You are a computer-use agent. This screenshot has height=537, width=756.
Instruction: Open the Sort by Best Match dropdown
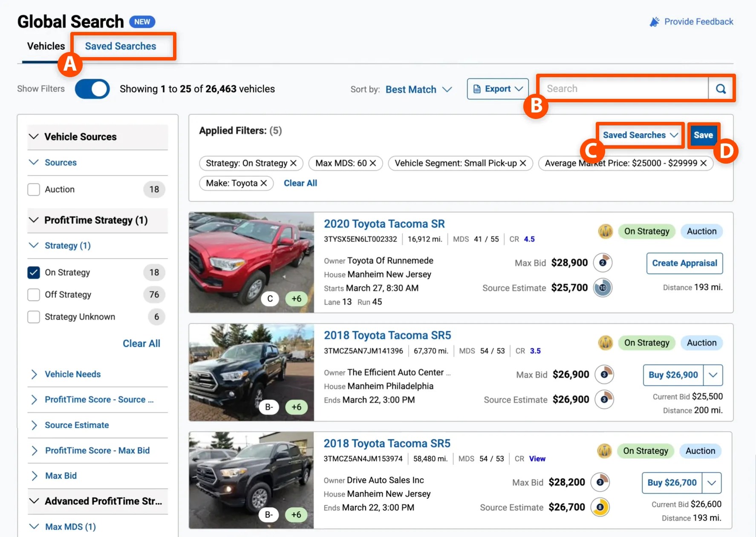pos(418,89)
